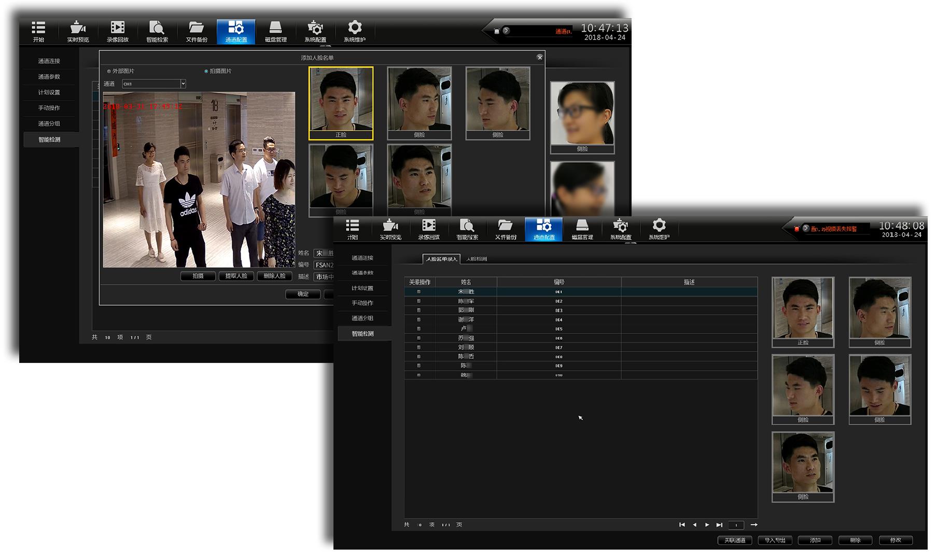Click 确定 button in add-face dialog
The width and height of the screenshot is (936, 560).
pos(303,294)
